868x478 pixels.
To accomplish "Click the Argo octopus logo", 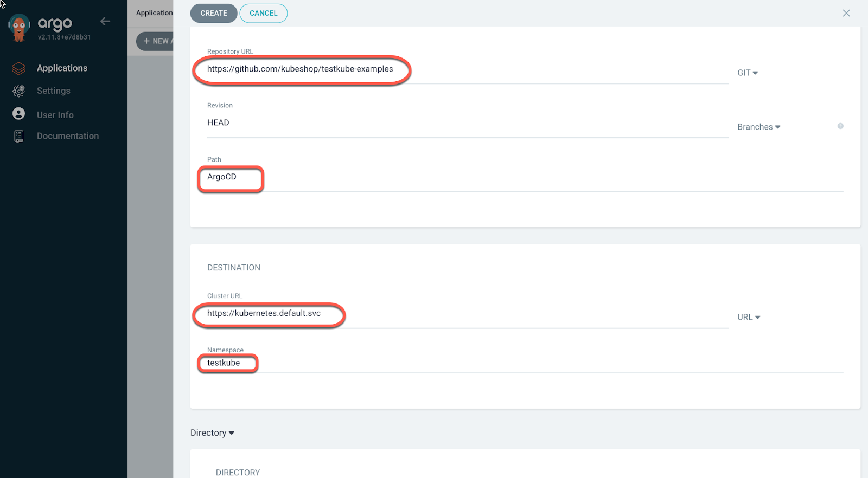I will (x=19, y=28).
